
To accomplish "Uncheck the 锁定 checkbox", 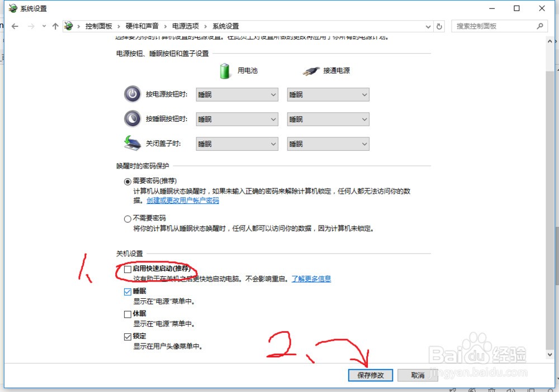I will click(x=127, y=337).
